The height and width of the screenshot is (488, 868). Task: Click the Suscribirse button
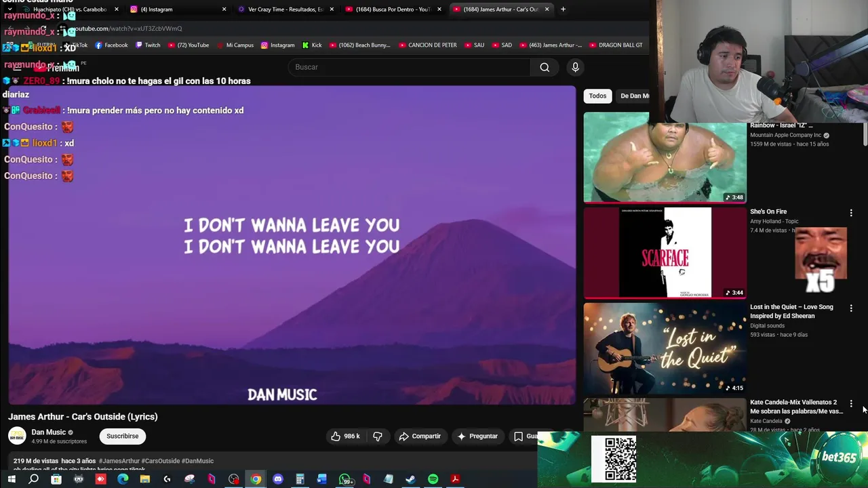pyautogui.click(x=122, y=436)
